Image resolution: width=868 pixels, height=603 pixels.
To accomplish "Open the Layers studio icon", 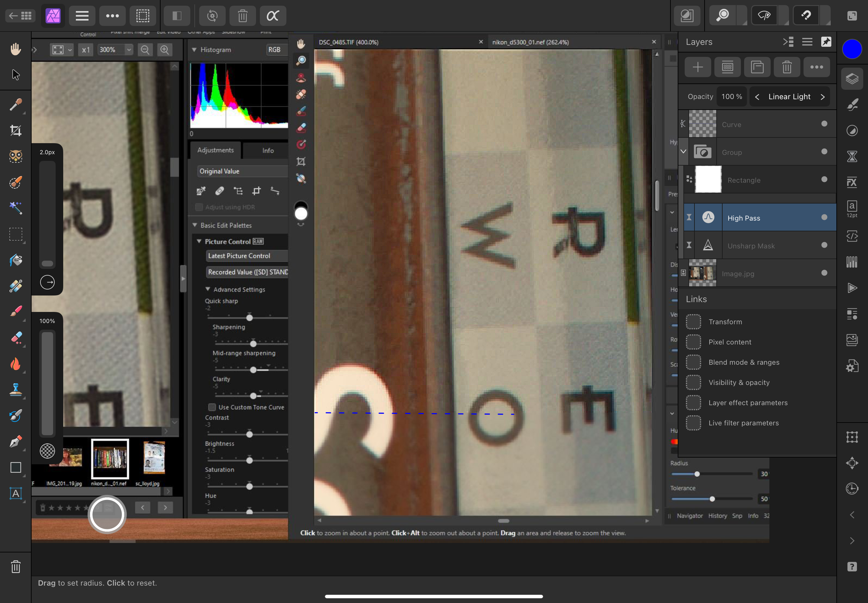I will (x=852, y=79).
